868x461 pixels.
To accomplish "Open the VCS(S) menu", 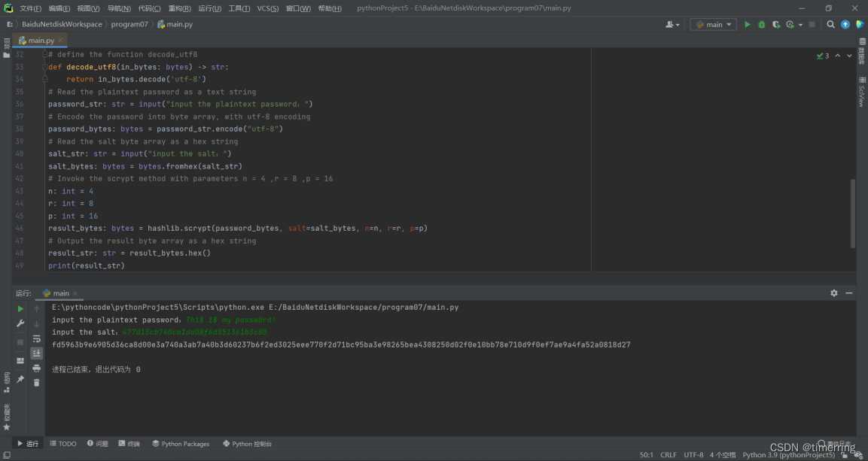I will coord(268,8).
